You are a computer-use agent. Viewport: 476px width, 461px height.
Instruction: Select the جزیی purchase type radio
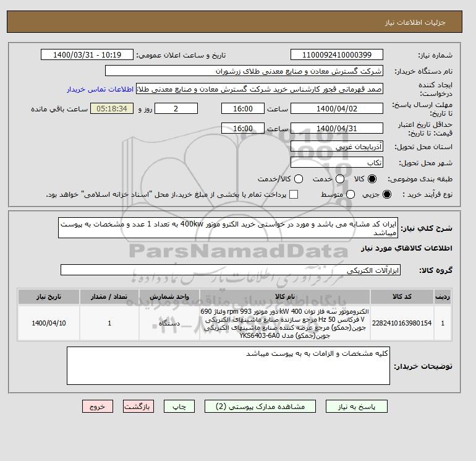pos(387,194)
